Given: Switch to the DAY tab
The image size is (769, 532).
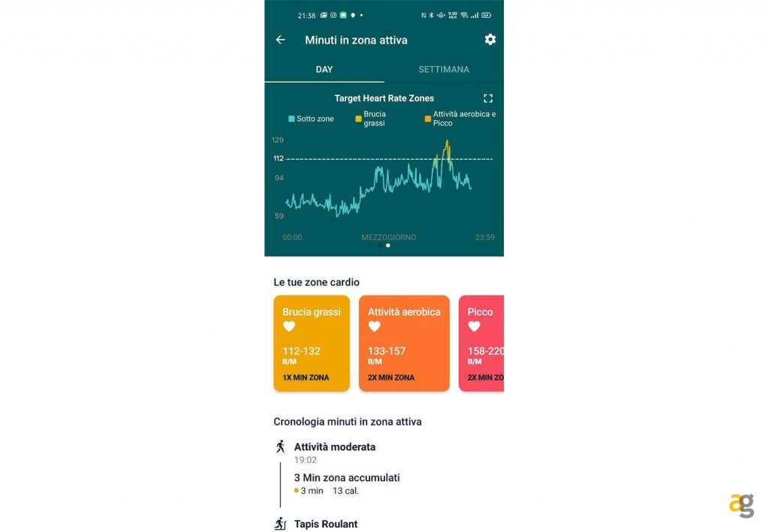Looking at the screenshot, I should pos(324,69).
